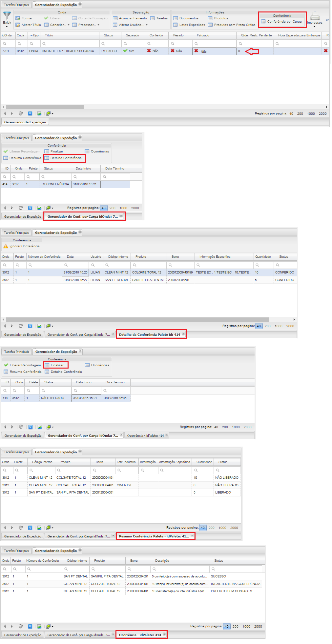Sort by the Tipo column header
Viewport: 332px width, 644px height.
point(34,35)
